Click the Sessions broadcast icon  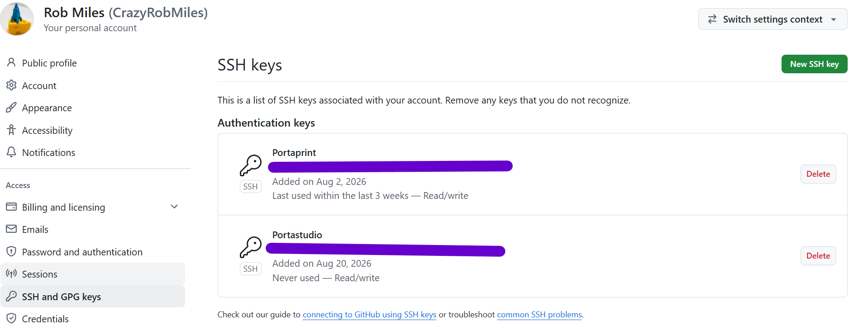pyautogui.click(x=11, y=274)
